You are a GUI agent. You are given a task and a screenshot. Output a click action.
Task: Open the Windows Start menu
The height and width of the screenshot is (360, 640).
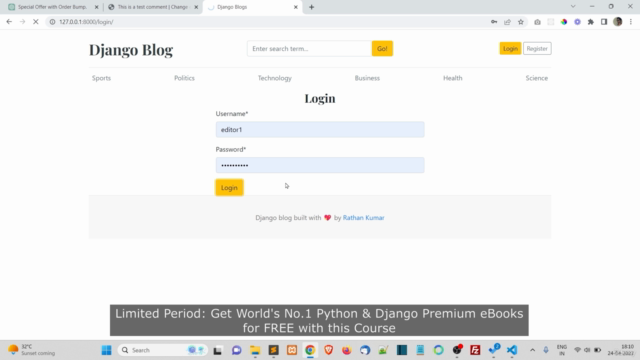[x=107, y=350]
